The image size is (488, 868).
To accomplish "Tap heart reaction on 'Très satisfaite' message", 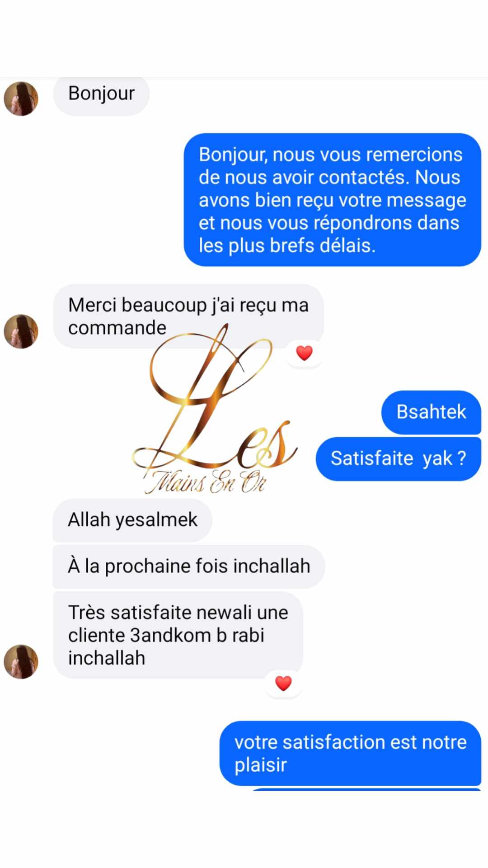I will 283,683.
